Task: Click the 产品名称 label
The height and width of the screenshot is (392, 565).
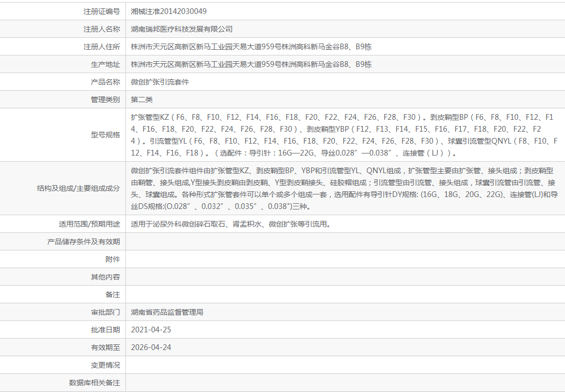Action: pos(105,82)
